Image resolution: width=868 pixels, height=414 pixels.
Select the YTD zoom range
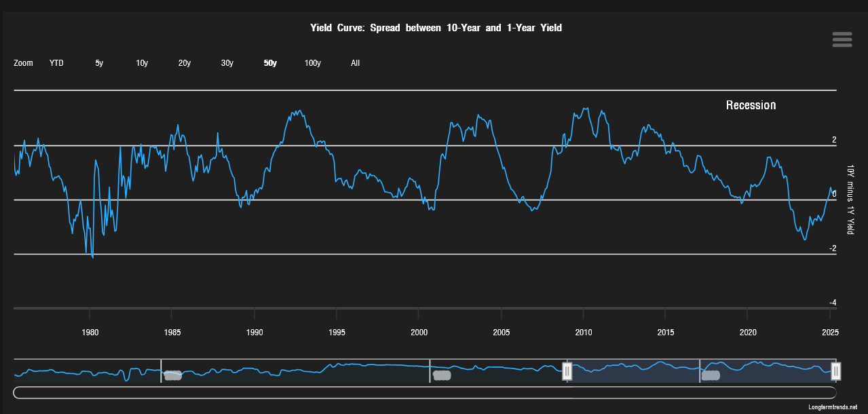pyautogui.click(x=56, y=63)
